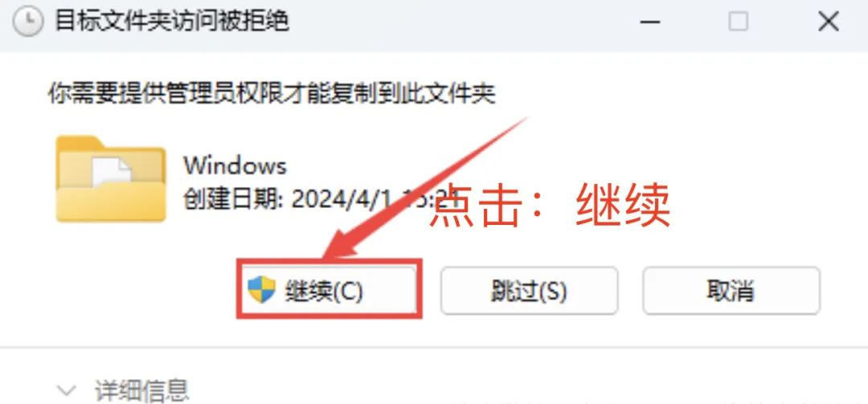The image size is (868, 404).
Task: Expand the 详细信息 chevron arrow
Action: [x=67, y=390]
